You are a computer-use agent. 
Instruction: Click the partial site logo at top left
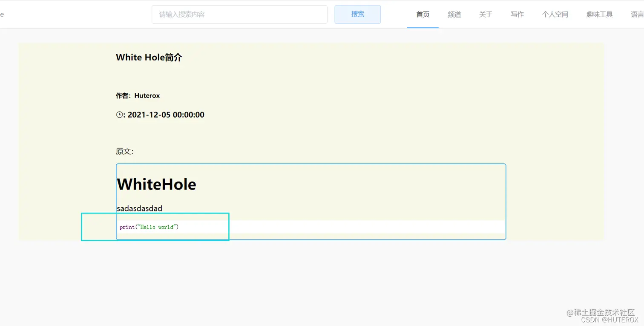click(3, 14)
